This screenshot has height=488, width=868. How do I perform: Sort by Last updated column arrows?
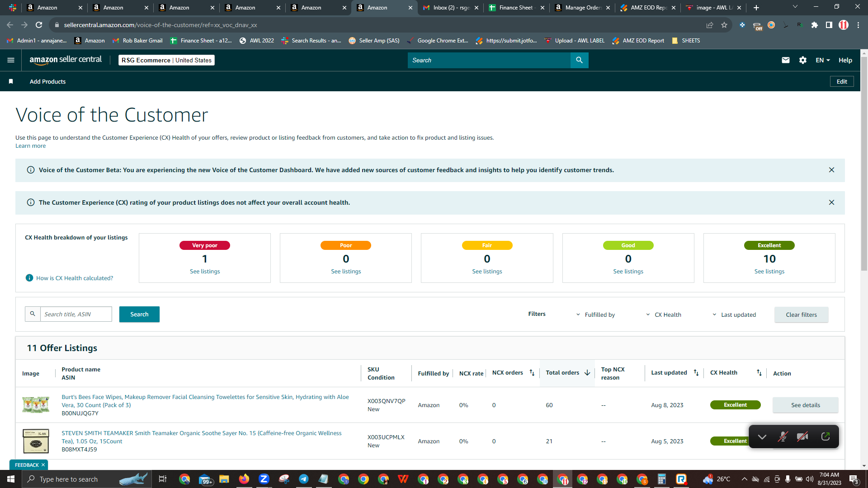pos(696,373)
